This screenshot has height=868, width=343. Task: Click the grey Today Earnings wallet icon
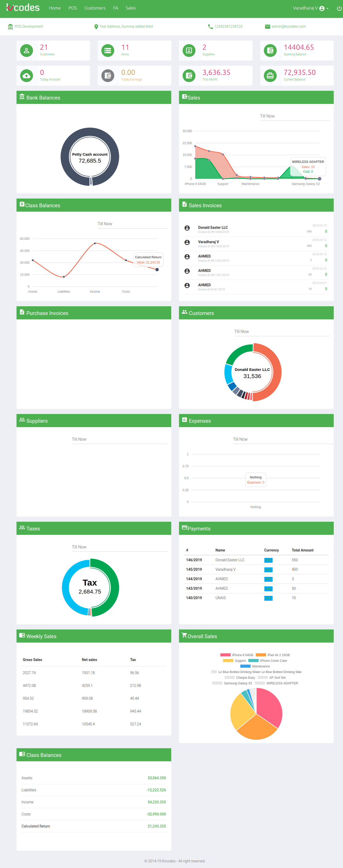[x=108, y=76]
